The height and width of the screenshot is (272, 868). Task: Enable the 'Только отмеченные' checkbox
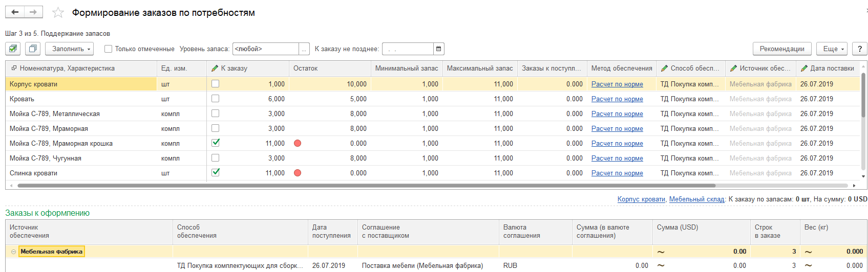coord(108,49)
